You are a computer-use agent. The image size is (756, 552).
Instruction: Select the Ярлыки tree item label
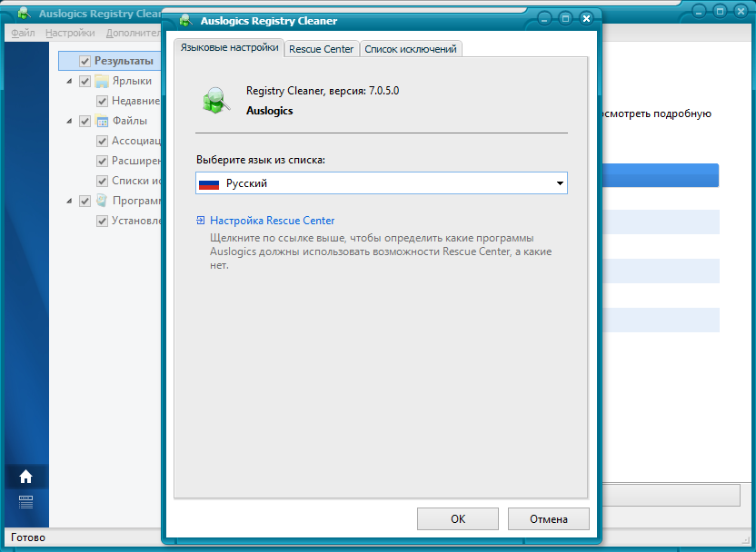pyautogui.click(x=132, y=81)
